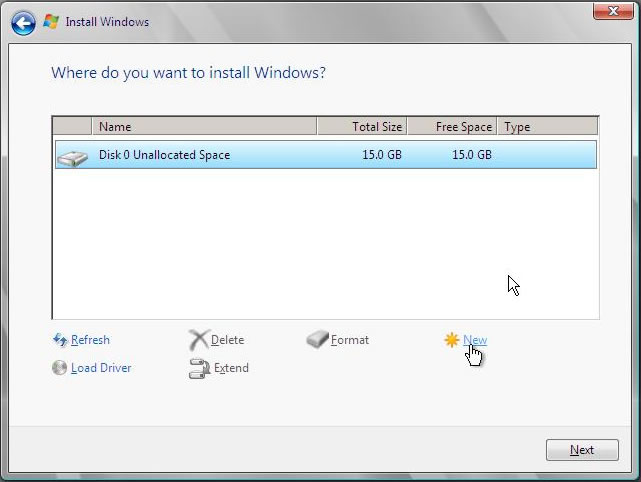Image resolution: width=641 pixels, height=482 pixels.
Task: Click the Extend partition icon
Action: point(198,368)
